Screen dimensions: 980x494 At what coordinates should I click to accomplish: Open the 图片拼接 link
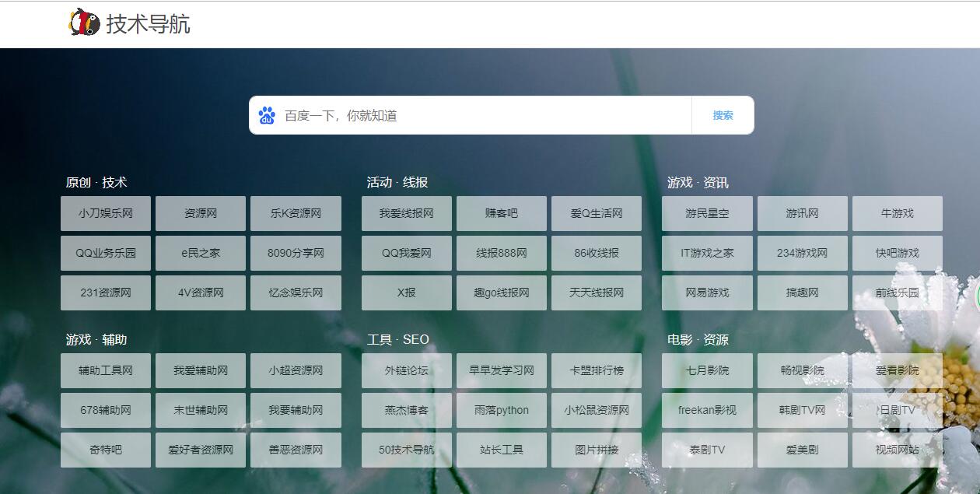tap(597, 450)
